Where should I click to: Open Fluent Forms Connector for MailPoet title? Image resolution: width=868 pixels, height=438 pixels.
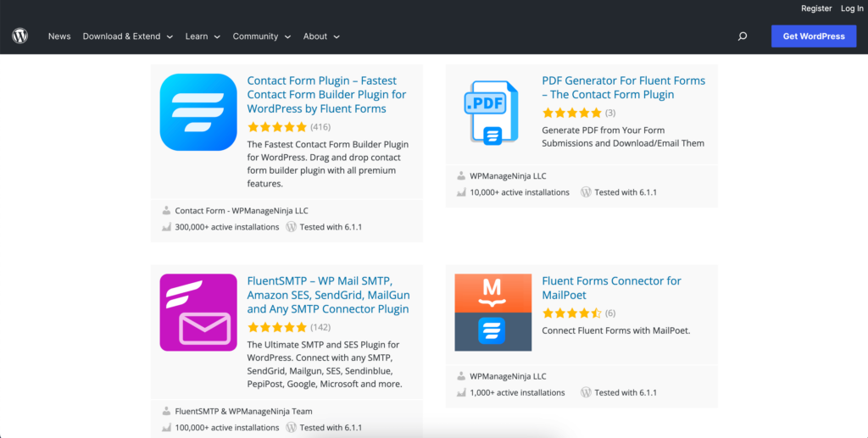[611, 287]
